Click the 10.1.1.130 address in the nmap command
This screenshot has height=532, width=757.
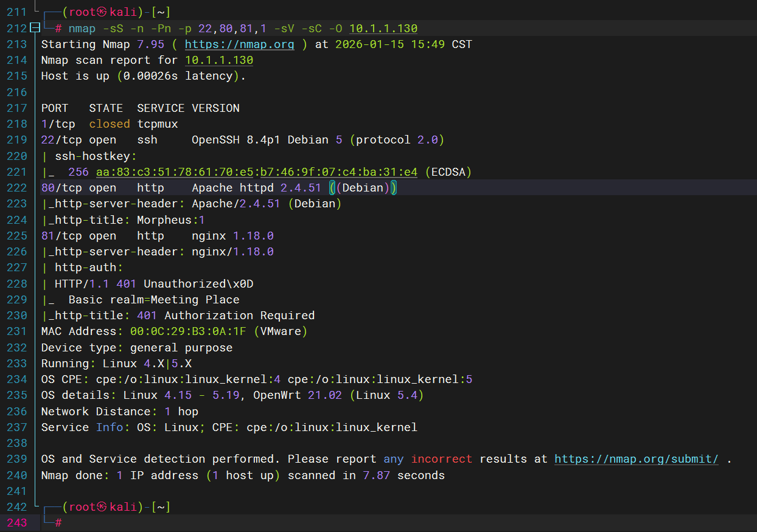click(x=383, y=28)
